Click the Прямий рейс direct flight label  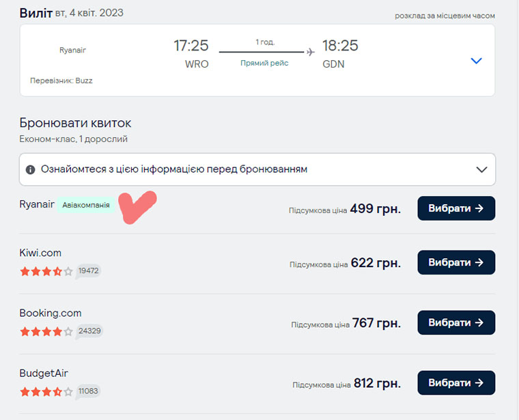pos(264,63)
